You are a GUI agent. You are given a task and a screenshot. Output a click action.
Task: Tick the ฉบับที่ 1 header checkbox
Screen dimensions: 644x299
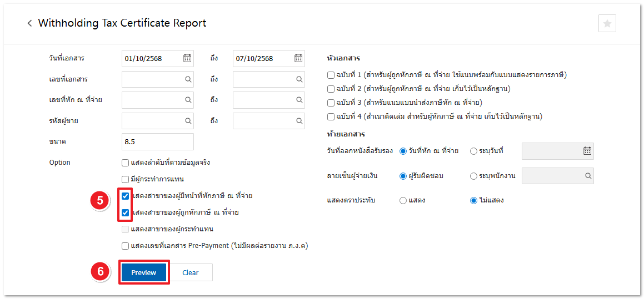(x=331, y=75)
